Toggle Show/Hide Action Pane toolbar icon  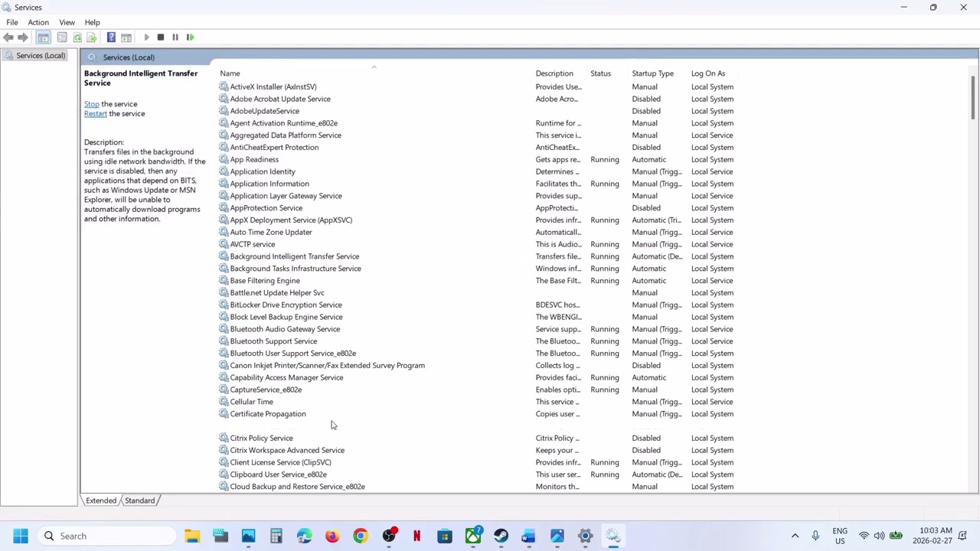coord(126,37)
